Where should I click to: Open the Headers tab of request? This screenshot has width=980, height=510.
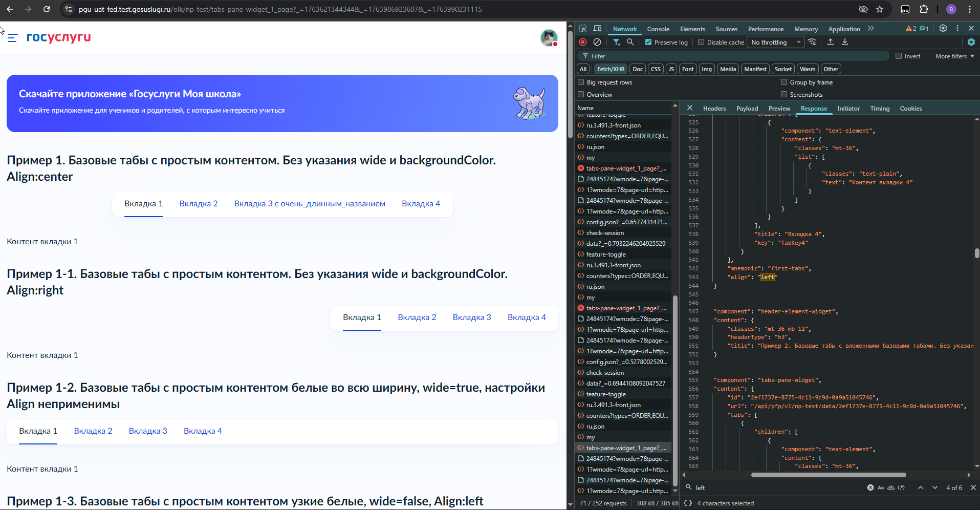pos(714,109)
